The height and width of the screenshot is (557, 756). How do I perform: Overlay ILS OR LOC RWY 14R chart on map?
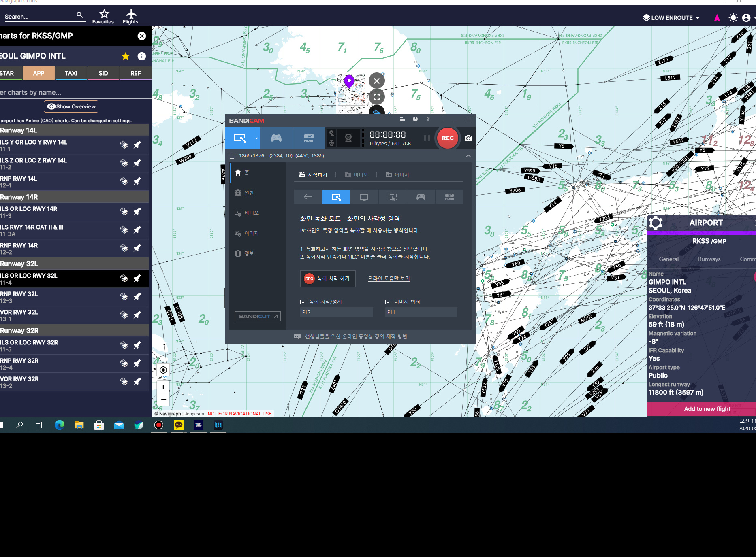coord(124,211)
